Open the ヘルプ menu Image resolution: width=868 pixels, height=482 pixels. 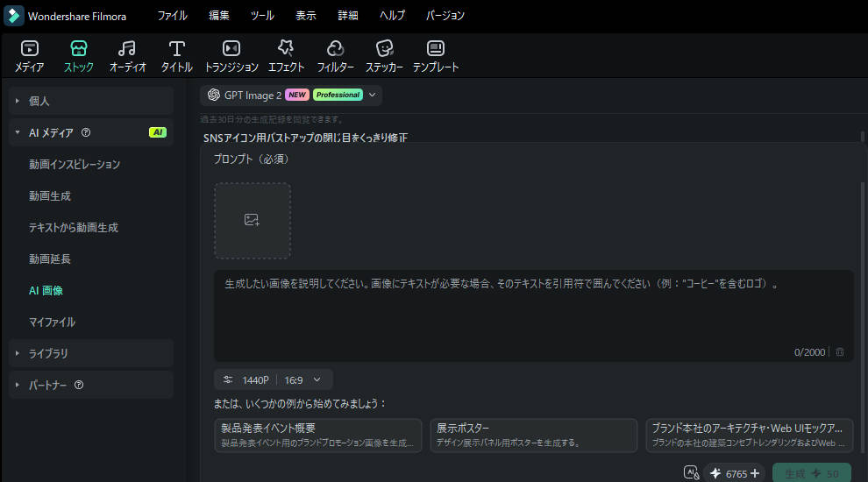[392, 16]
